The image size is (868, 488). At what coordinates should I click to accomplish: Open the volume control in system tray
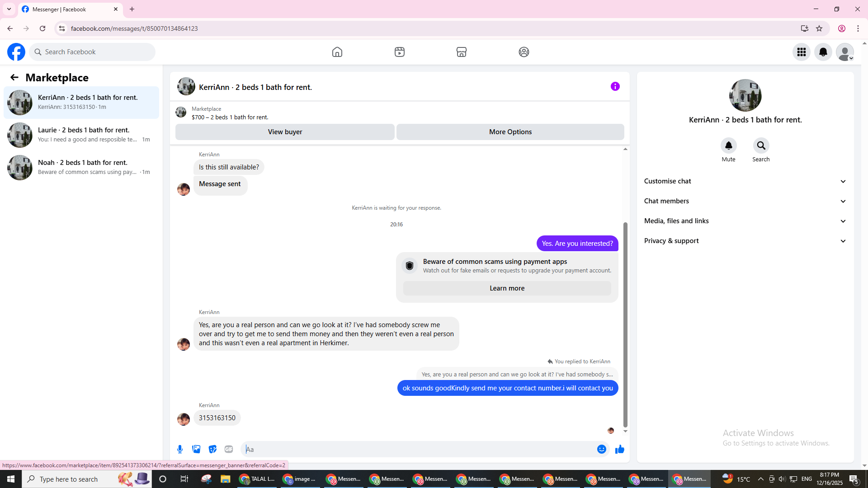tap(782, 479)
